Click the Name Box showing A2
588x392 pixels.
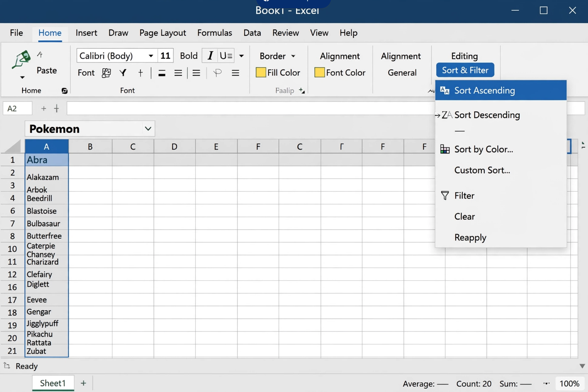coord(17,109)
